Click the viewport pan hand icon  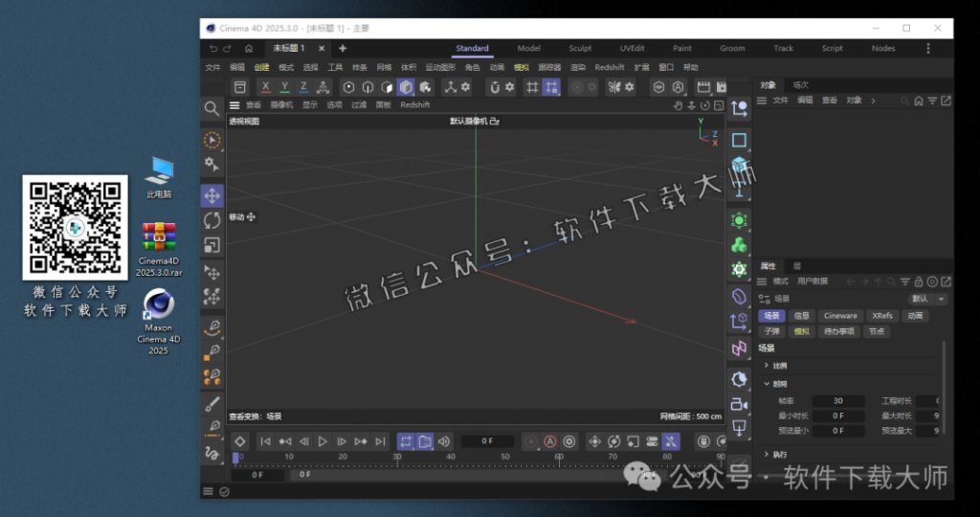coord(679,105)
